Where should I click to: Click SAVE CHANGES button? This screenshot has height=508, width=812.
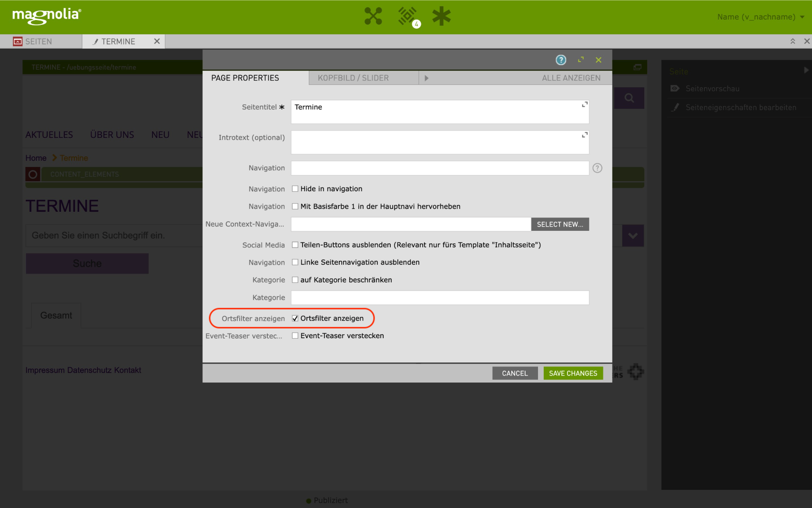(x=573, y=373)
